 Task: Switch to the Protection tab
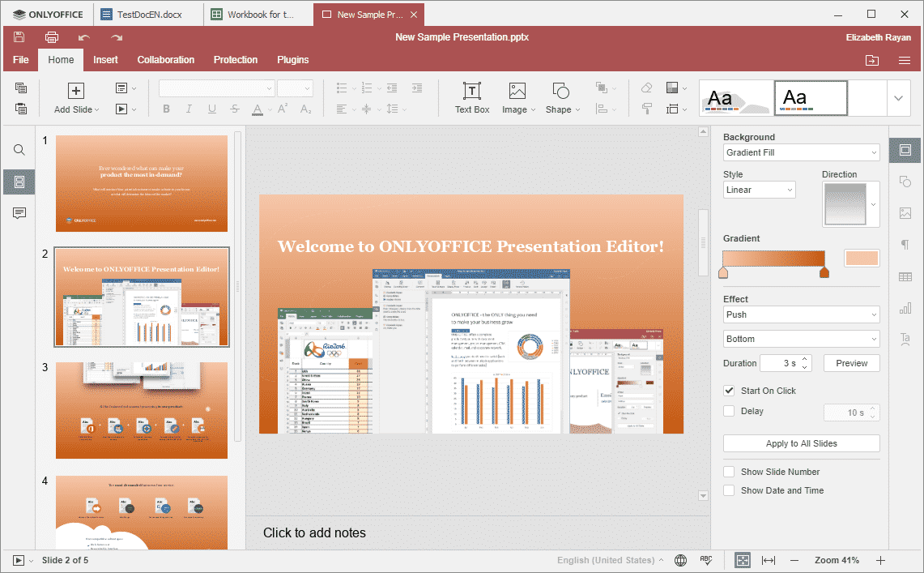[x=235, y=60]
